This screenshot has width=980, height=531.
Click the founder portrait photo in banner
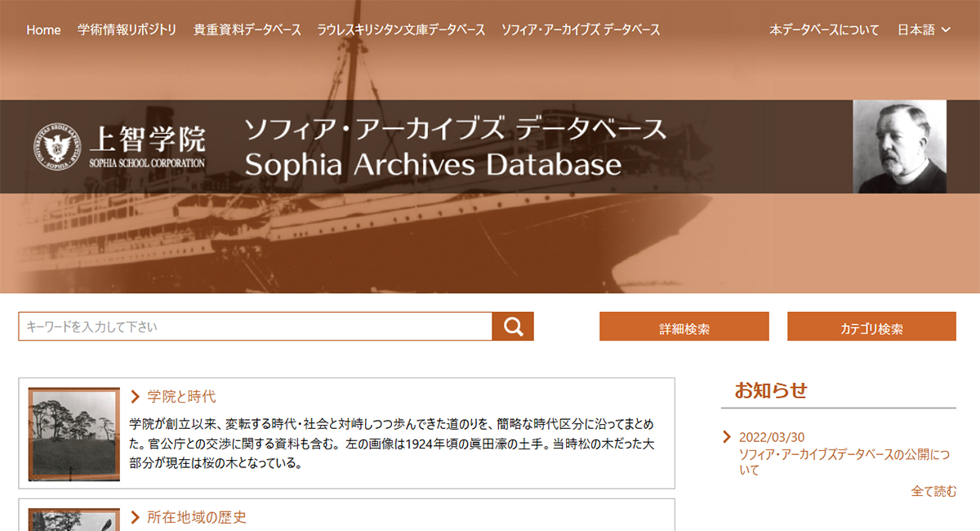point(899,147)
